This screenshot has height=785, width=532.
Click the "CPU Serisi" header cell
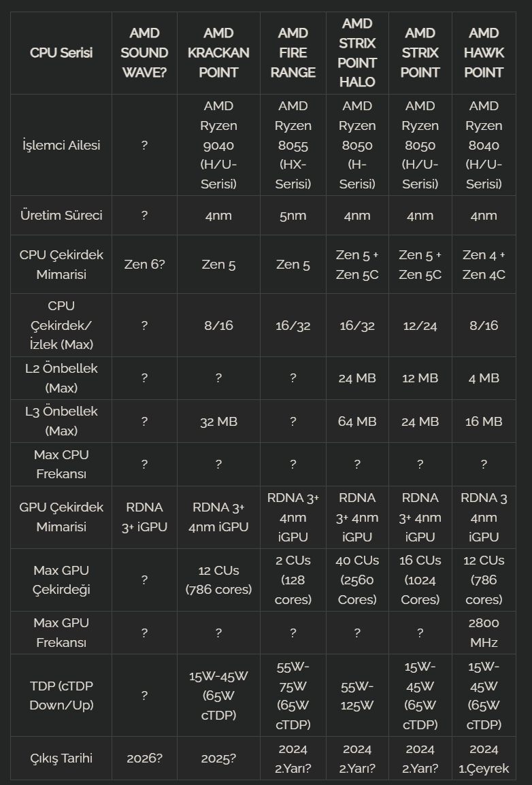click(61, 52)
